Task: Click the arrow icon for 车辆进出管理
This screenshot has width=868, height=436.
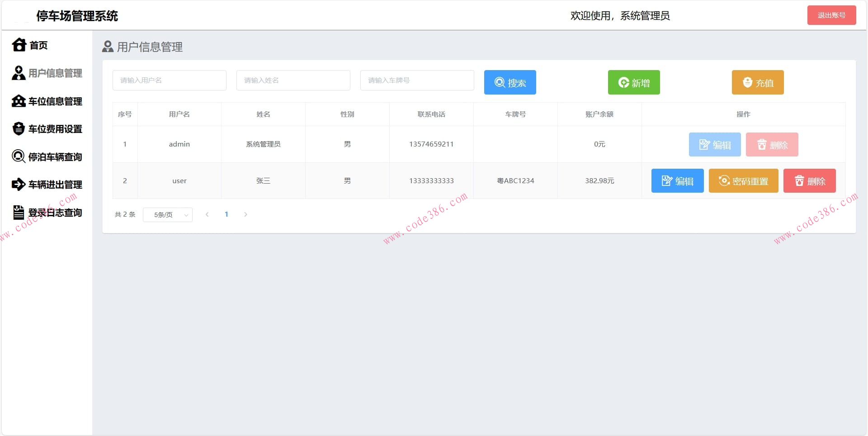Action: (x=19, y=185)
